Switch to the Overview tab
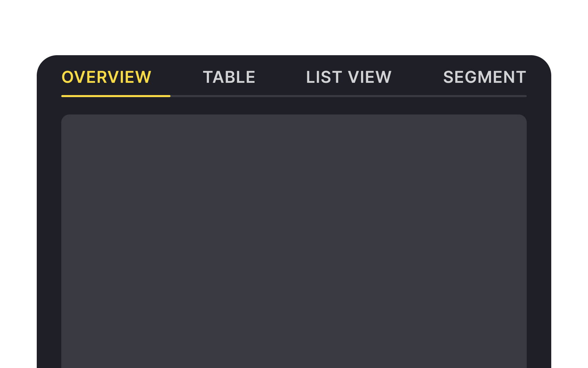This screenshot has width=588, height=368. click(x=106, y=77)
